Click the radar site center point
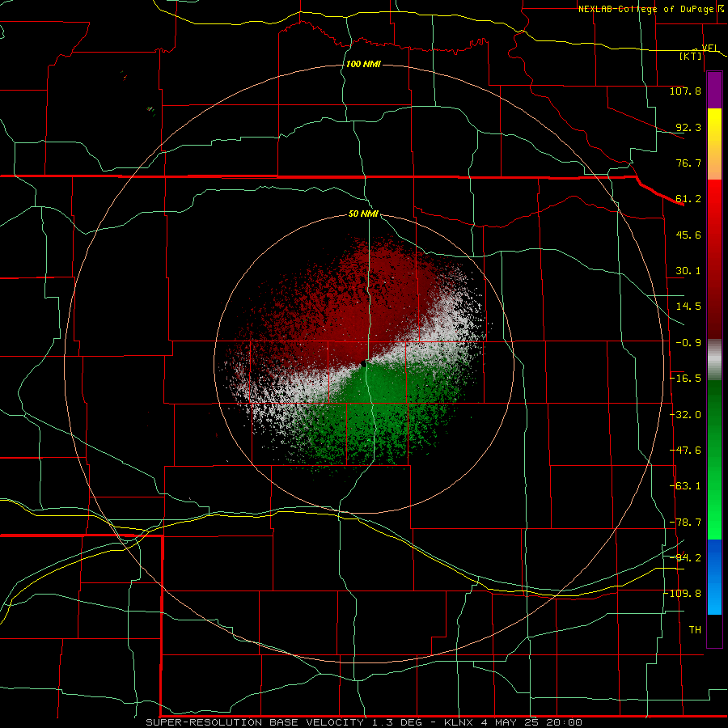The width and height of the screenshot is (728, 728). (363, 364)
